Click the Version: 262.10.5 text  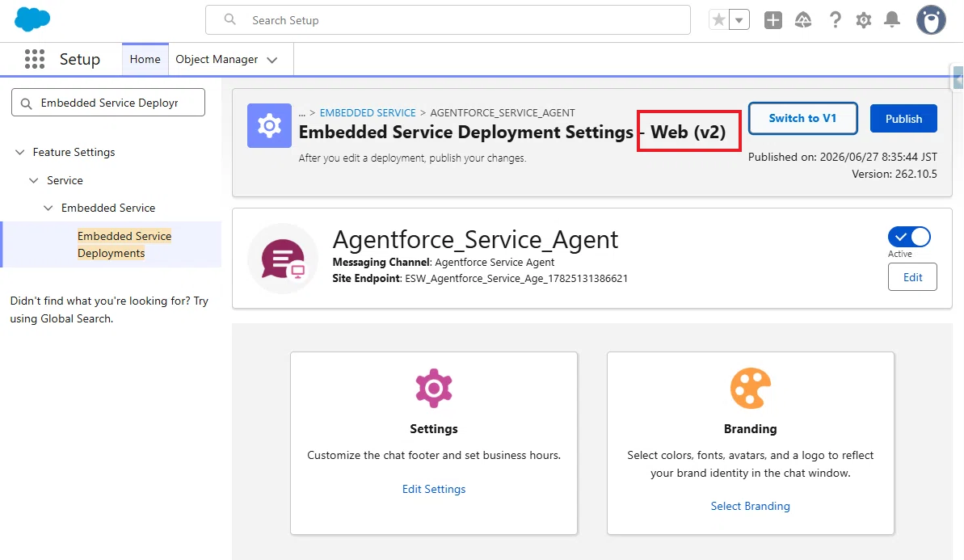[894, 174]
